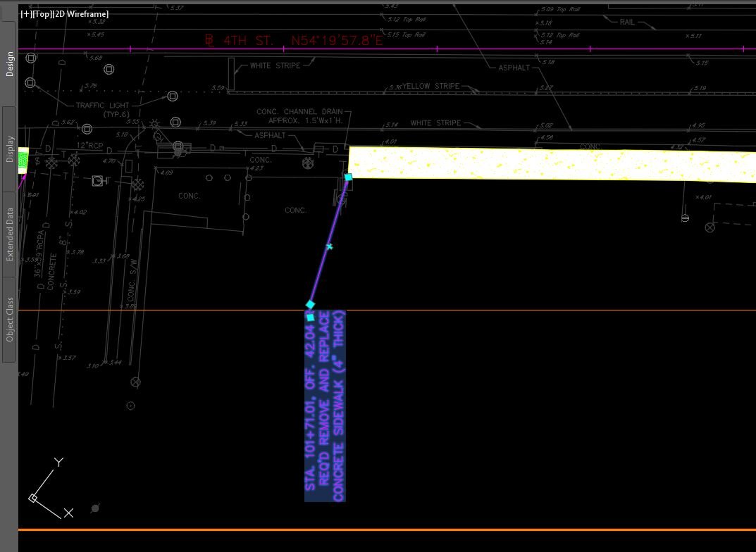Click the spot elevation '4.09'

(166, 172)
